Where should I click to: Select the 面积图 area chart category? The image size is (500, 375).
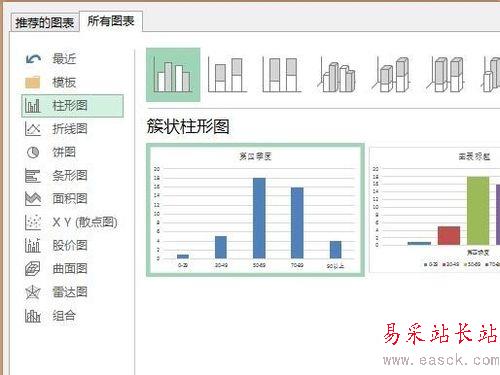70,199
